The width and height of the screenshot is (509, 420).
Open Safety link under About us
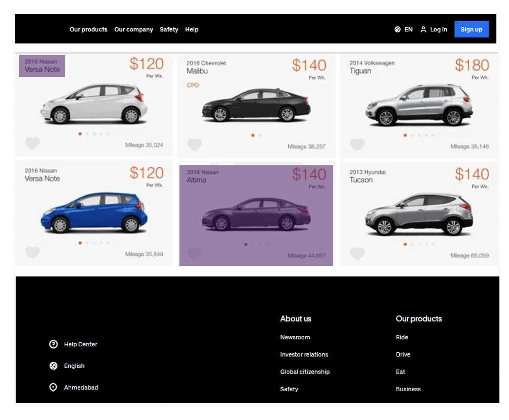click(x=289, y=389)
